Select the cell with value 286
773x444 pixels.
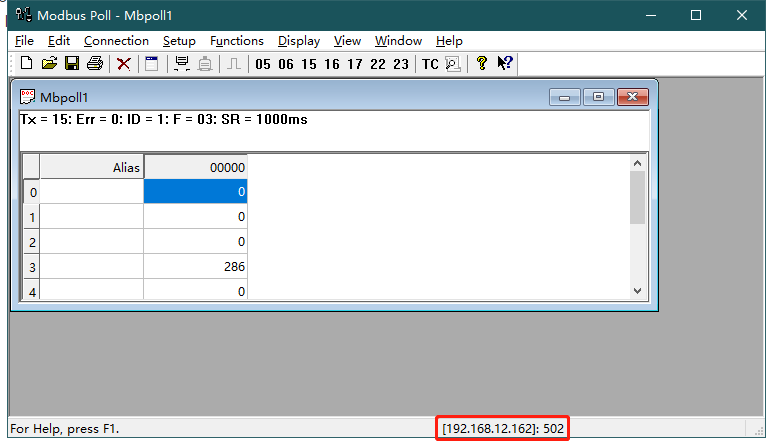(195, 267)
